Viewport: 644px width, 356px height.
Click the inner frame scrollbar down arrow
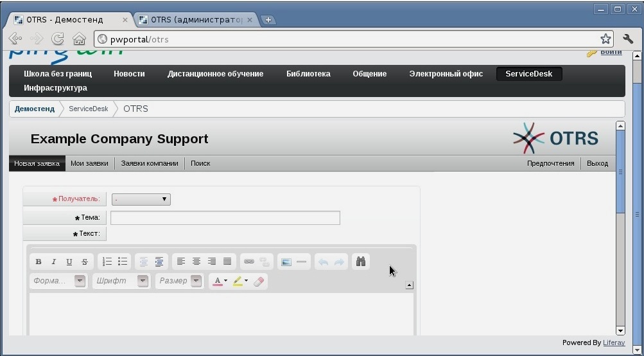pyautogui.click(x=620, y=330)
